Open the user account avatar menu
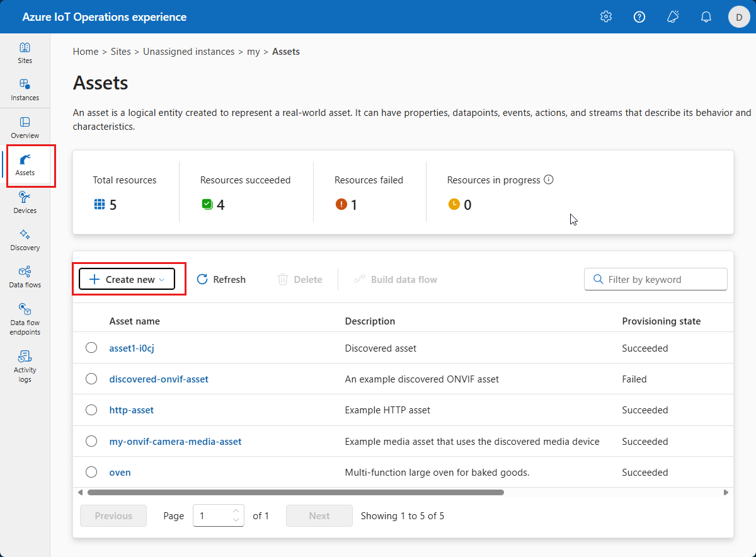The width and height of the screenshot is (756, 557). 739,17
